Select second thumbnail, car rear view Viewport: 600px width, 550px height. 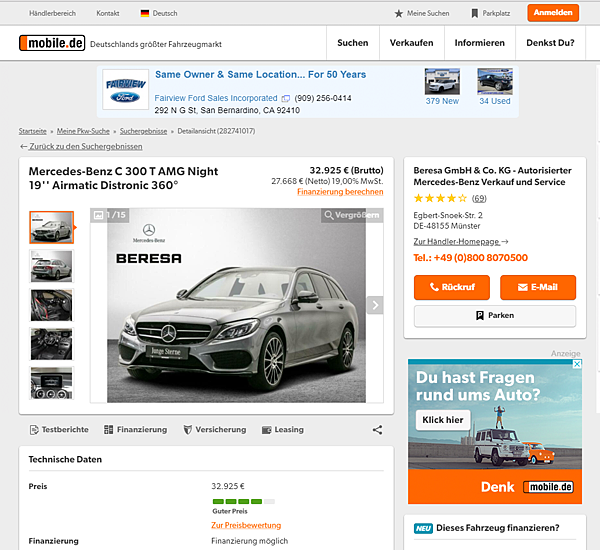[x=52, y=266]
